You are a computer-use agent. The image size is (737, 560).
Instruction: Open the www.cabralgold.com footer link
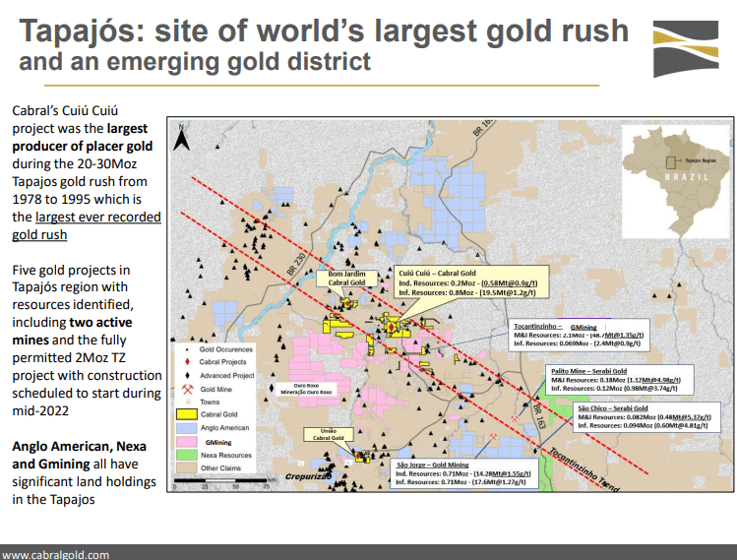pos(55,555)
